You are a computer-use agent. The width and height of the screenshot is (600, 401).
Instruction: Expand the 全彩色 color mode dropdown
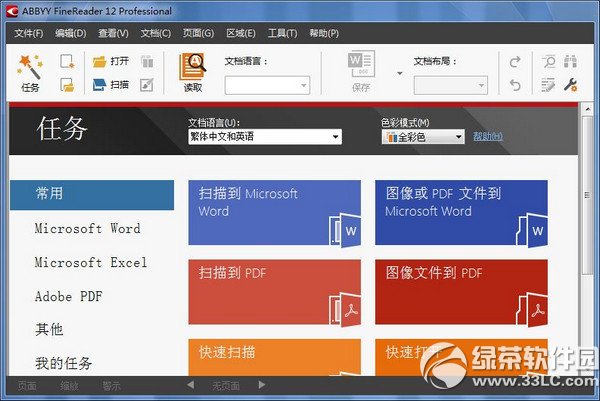(x=423, y=137)
